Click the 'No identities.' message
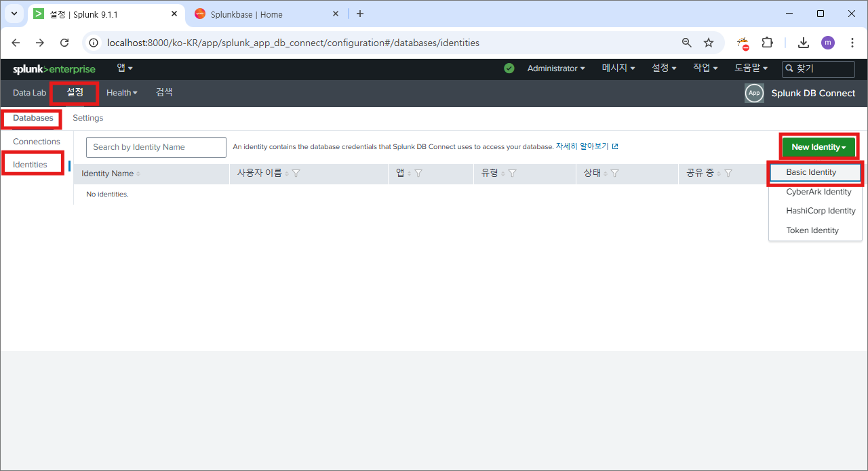868x471 pixels. coord(107,194)
